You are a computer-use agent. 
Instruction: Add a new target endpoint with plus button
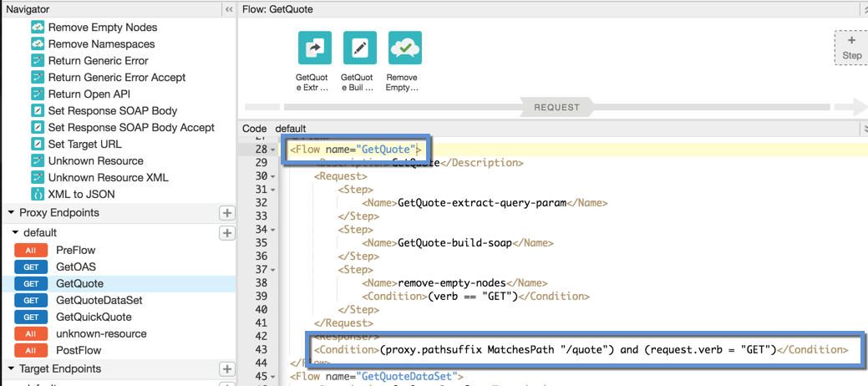click(x=226, y=369)
